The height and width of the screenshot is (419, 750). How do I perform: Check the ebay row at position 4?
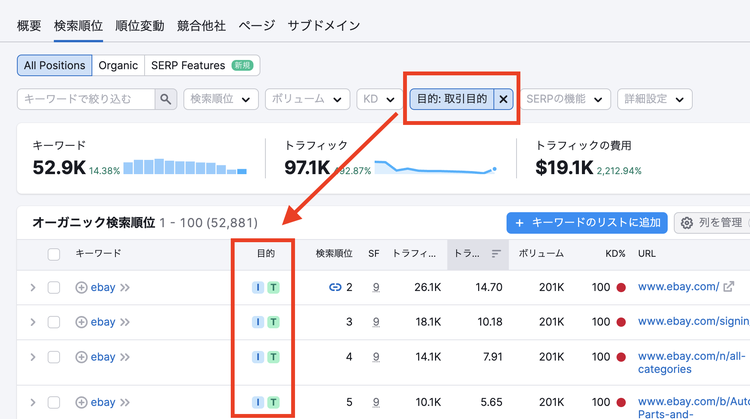pos(54,357)
